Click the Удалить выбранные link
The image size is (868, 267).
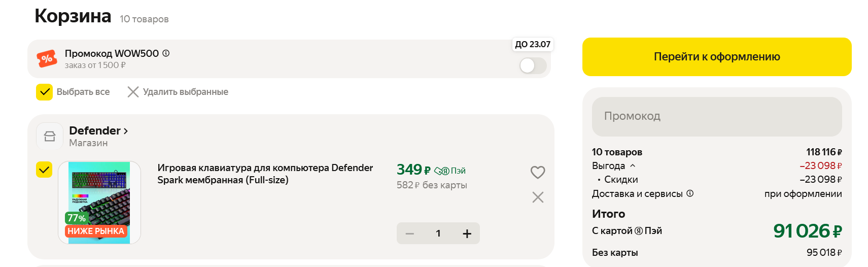(x=185, y=92)
